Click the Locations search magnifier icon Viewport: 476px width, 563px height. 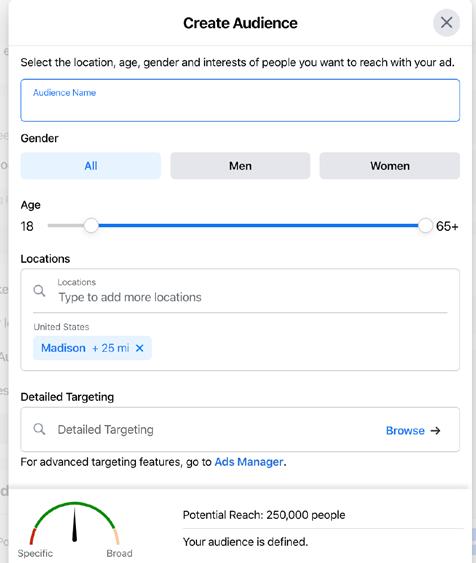(39, 290)
